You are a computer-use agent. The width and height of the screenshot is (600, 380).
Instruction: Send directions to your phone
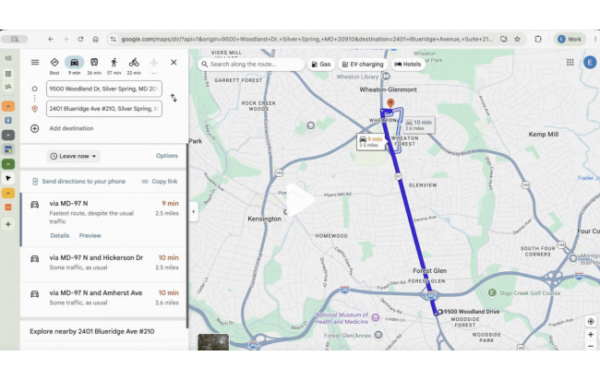coord(80,181)
